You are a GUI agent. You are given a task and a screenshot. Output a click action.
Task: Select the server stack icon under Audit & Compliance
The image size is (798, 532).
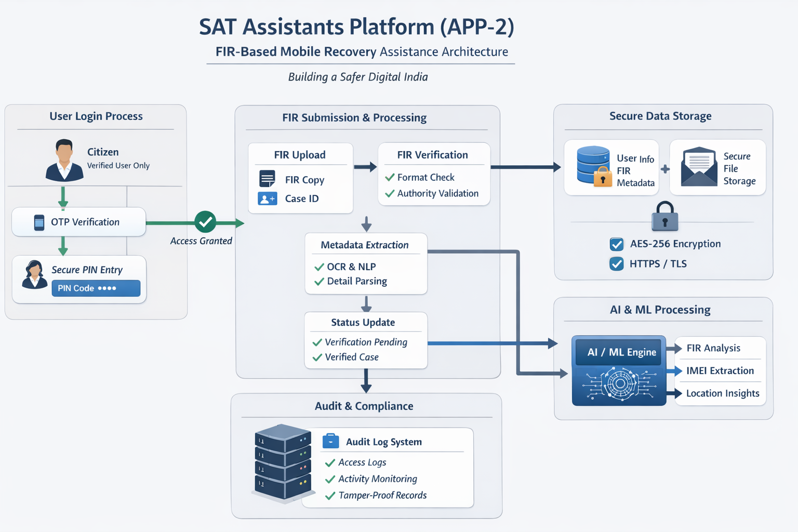click(282, 464)
